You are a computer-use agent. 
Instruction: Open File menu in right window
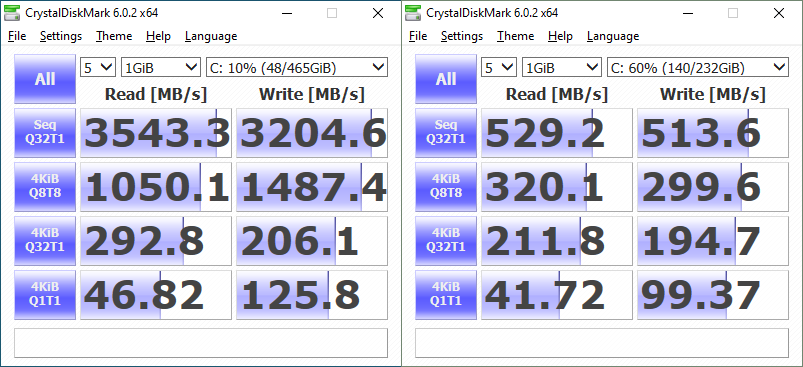click(x=418, y=36)
